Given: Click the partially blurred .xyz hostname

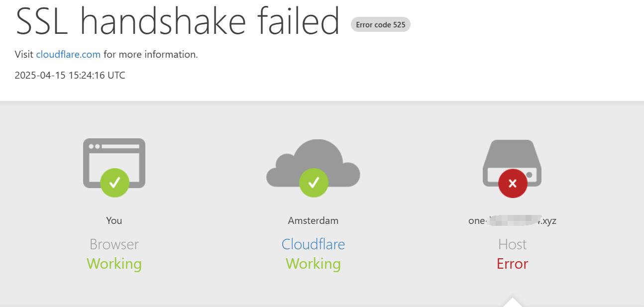Looking at the screenshot, I should click(512, 220).
